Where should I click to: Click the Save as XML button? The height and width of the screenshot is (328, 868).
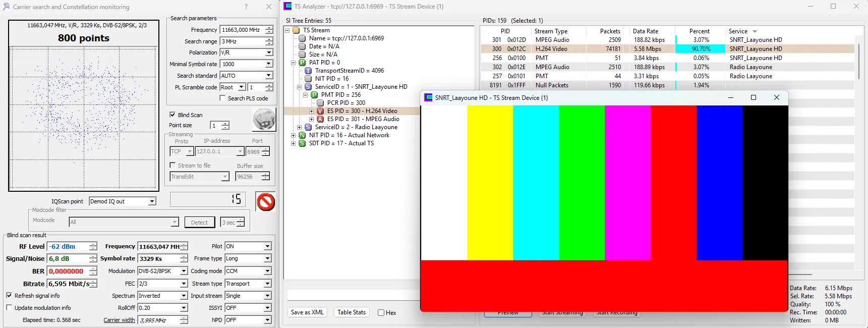click(307, 312)
